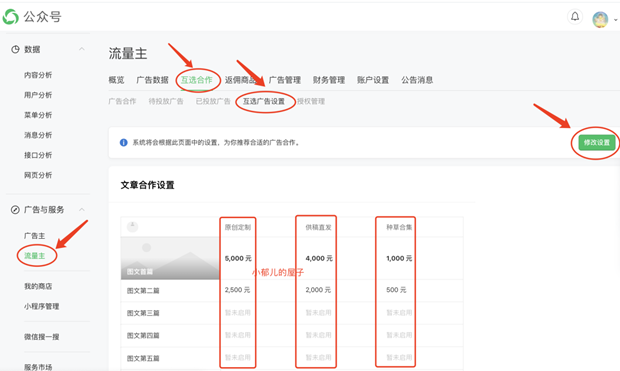Open the 待投放广告 sub-tab

point(166,101)
